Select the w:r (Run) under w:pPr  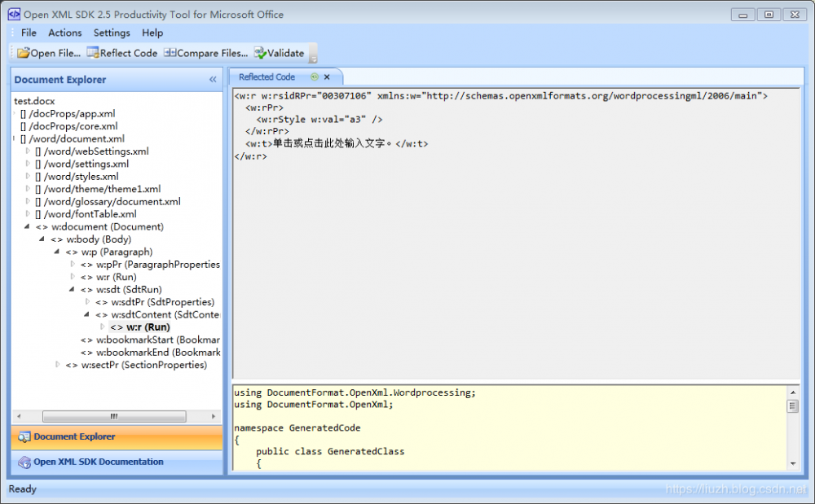(x=108, y=277)
